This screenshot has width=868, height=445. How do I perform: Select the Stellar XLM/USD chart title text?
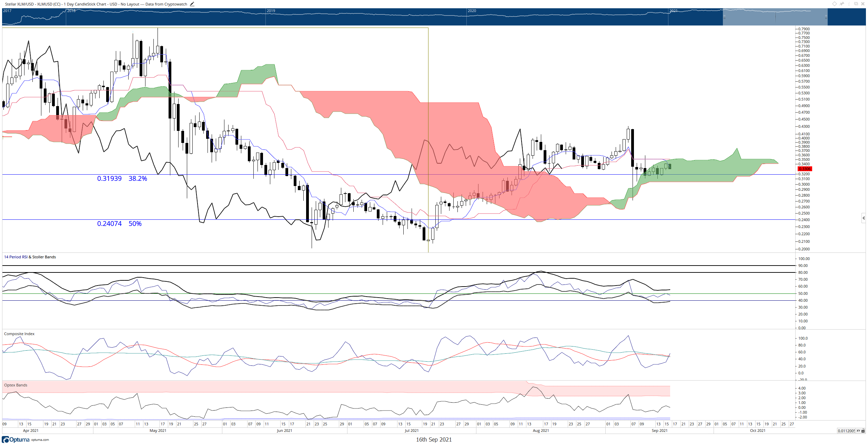(x=96, y=4)
